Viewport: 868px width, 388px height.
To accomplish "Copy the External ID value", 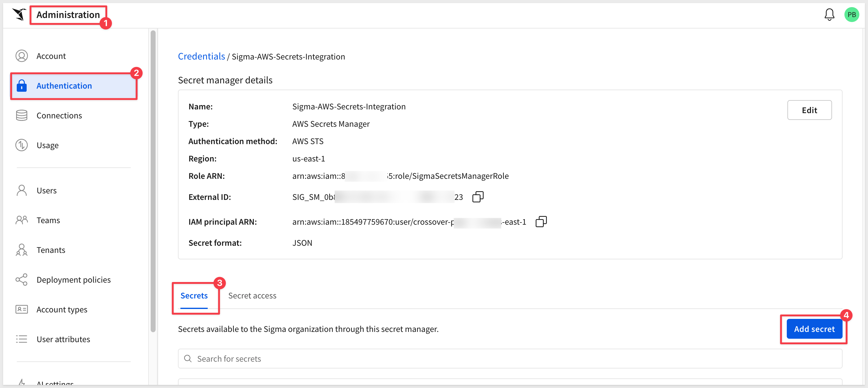I will click(478, 197).
